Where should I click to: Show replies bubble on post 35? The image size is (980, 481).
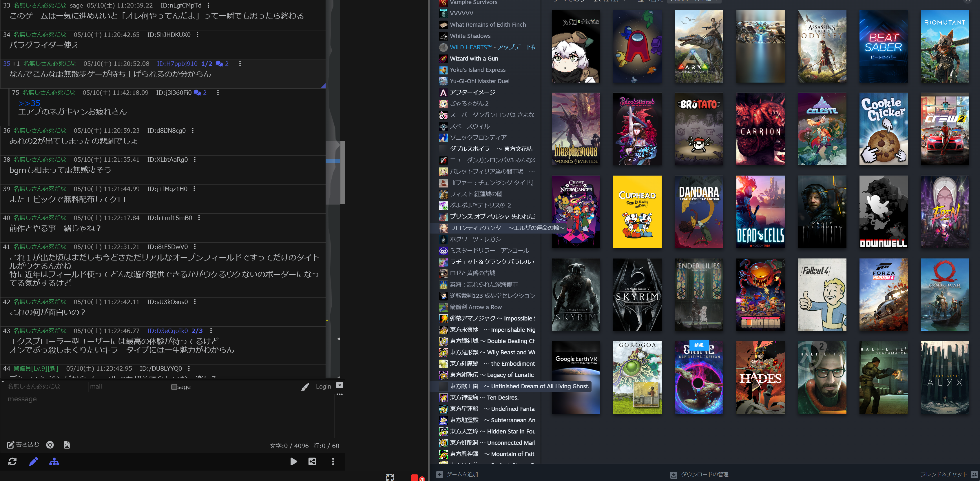click(222, 63)
